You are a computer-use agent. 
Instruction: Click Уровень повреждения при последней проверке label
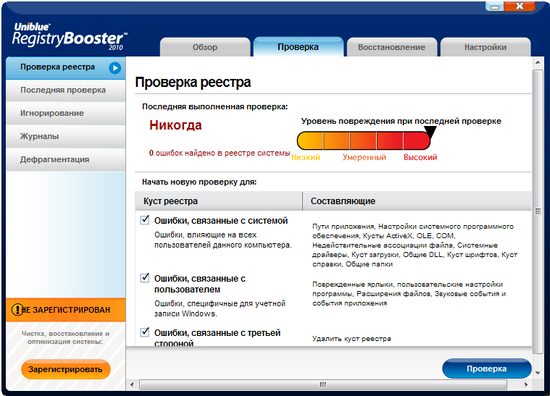[401, 121]
